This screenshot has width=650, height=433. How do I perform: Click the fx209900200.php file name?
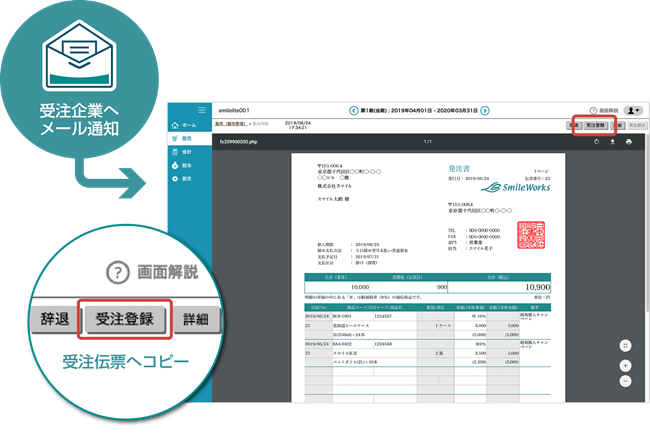click(239, 142)
